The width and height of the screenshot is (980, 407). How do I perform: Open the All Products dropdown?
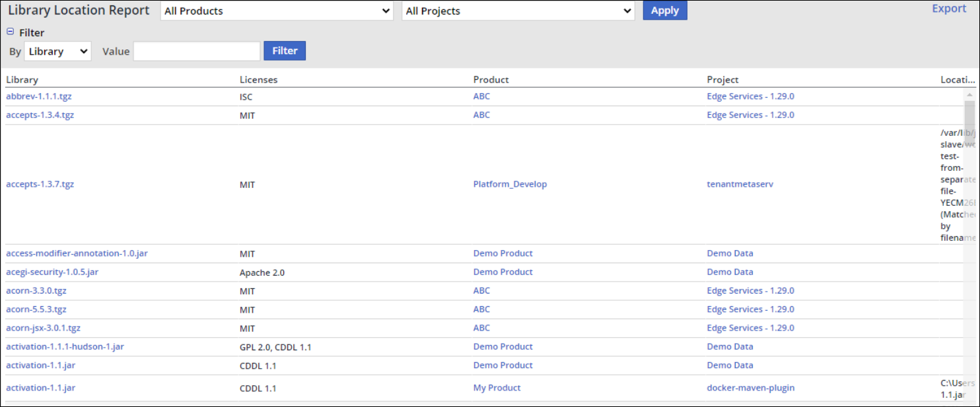(277, 11)
